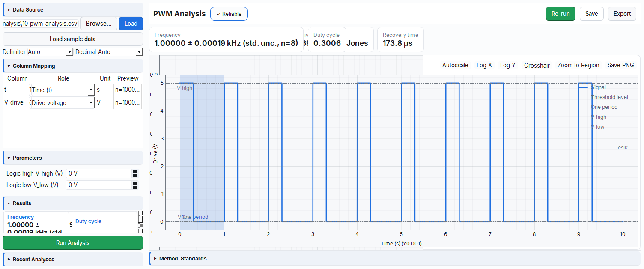Click the unit cell 'V' for V_drive

click(x=104, y=103)
